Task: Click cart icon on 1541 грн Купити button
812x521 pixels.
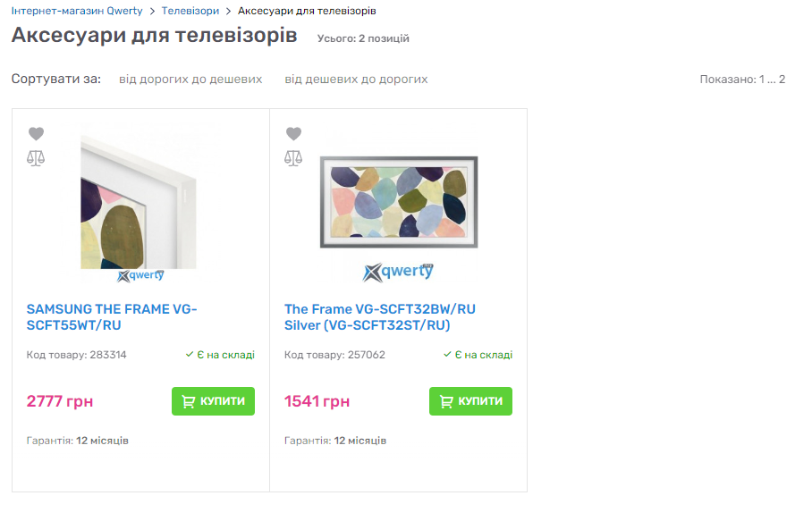Action: coord(446,401)
